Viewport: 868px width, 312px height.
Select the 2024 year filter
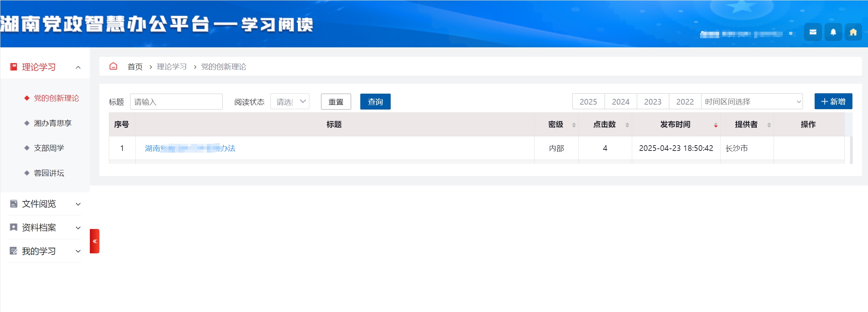pos(621,102)
